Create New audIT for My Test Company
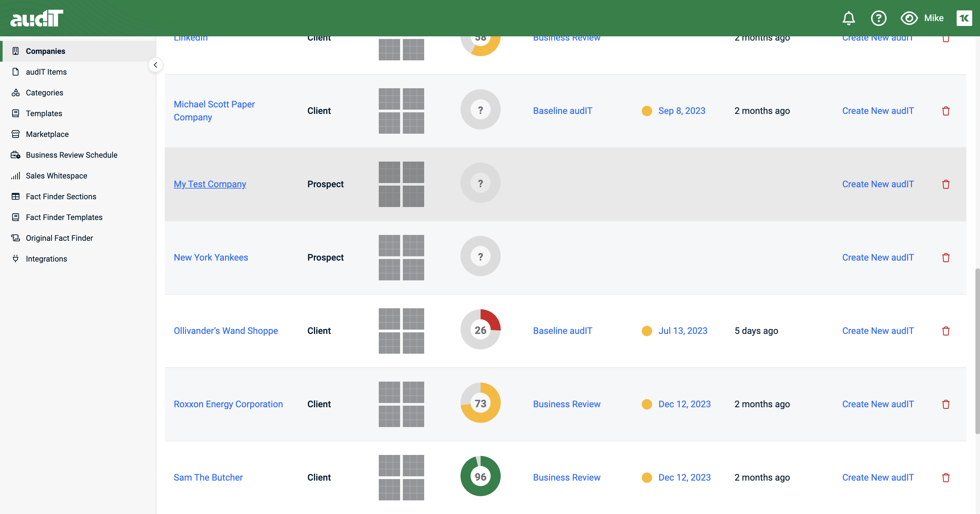980x514 pixels. pyautogui.click(x=878, y=184)
